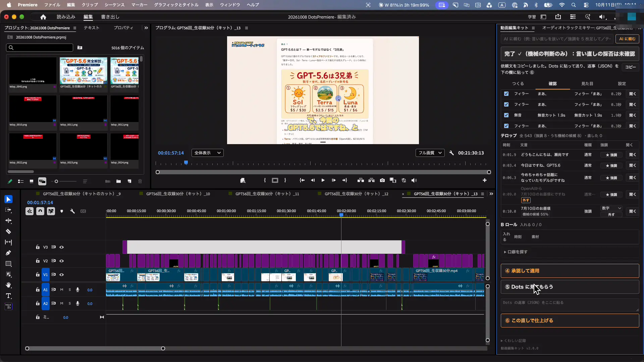
Task: Click Export Frame camera icon
Action: click(382, 180)
